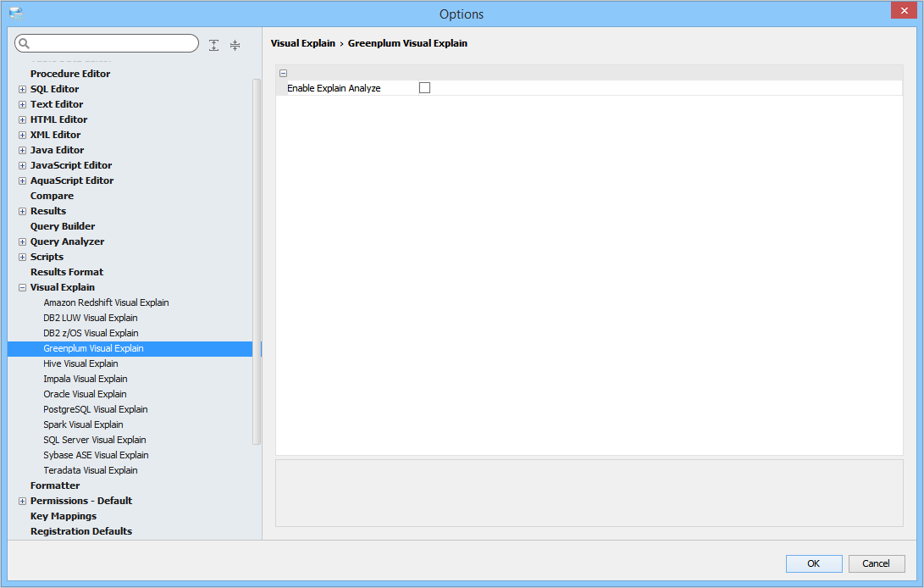This screenshot has width=924, height=588.
Task: Close the Options dialog window
Action: [904, 11]
